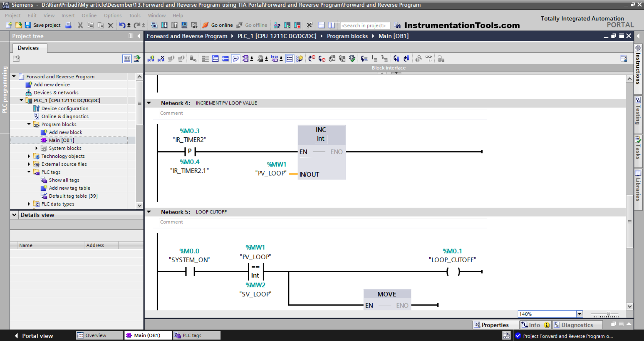644x341 pixels.
Task: Click the Stop CPU icon
Action: [297, 25]
